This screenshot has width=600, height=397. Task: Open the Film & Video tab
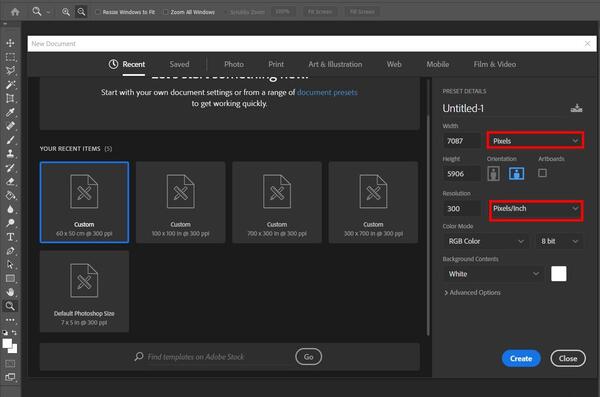[494, 64]
